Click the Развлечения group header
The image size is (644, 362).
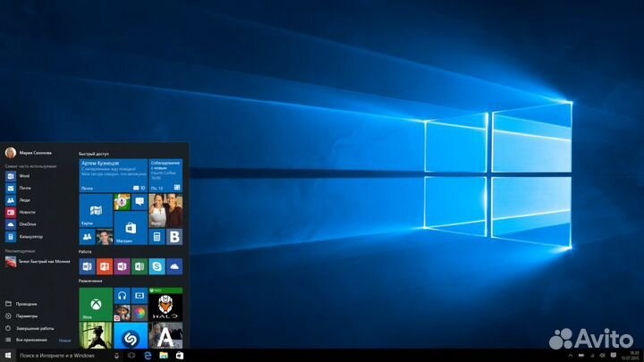point(90,282)
